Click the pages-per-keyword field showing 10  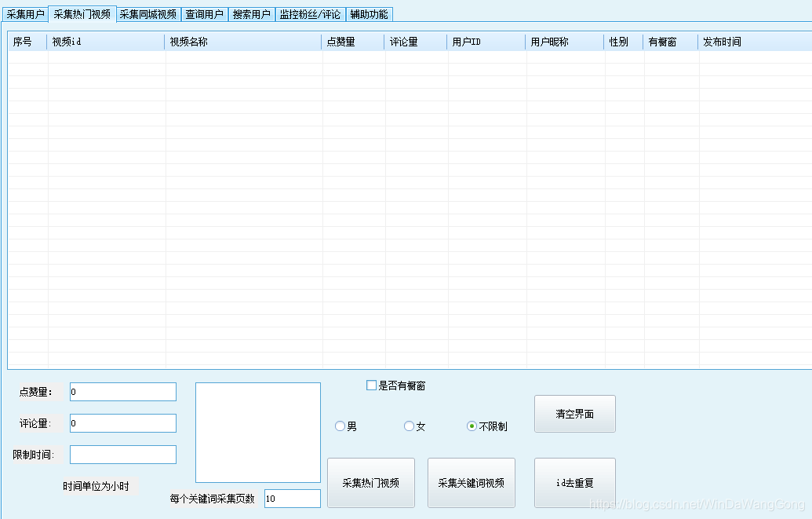pyautogui.click(x=292, y=498)
